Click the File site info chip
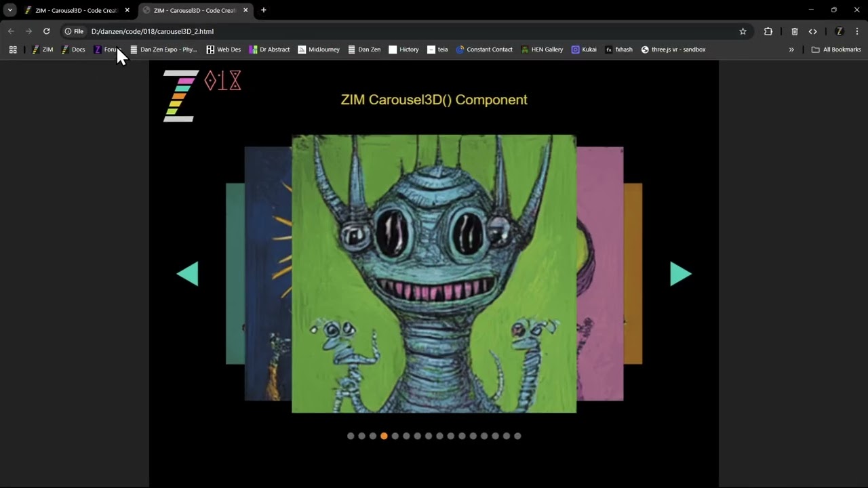 click(x=74, y=31)
